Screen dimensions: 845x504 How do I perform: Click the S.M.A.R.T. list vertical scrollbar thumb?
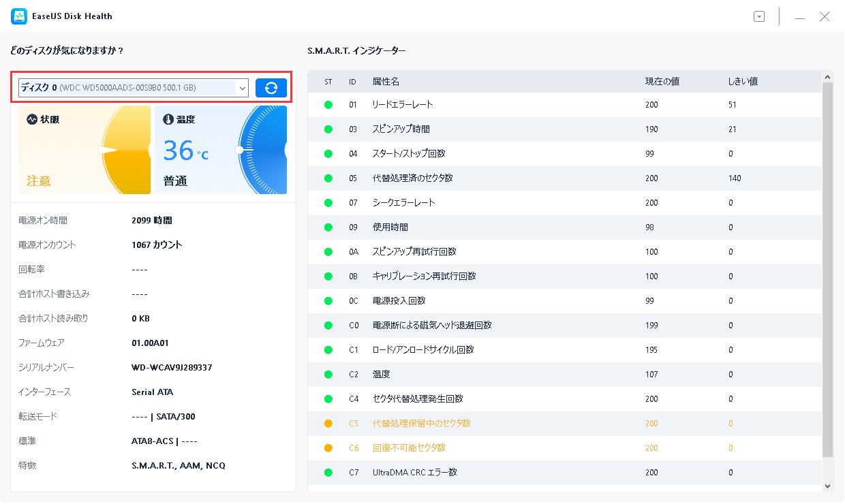828,269
